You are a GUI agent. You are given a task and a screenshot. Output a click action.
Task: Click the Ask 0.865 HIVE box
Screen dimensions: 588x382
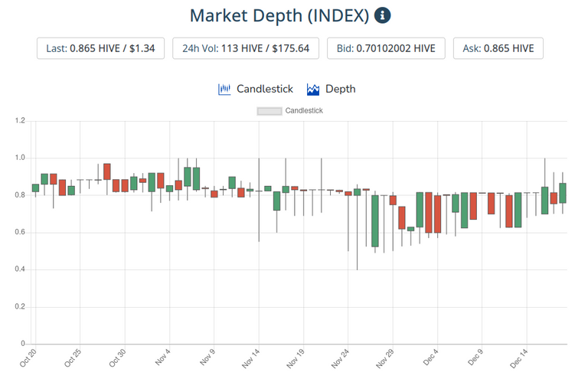tap(498, 48)
